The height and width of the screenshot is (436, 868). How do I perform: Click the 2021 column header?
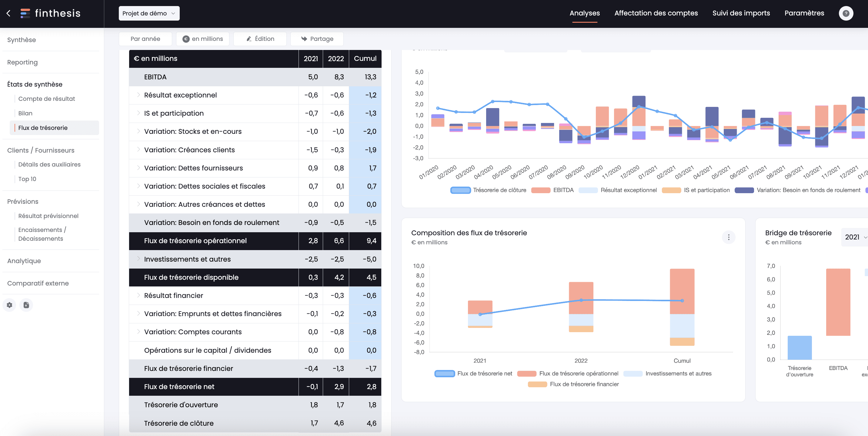tap(311, 58)
